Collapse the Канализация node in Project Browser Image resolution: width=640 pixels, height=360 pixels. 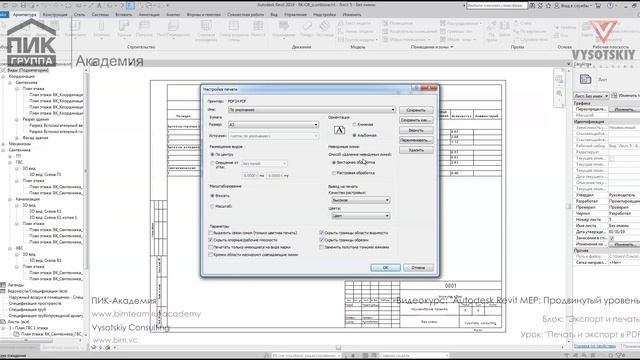pos(10,199)
